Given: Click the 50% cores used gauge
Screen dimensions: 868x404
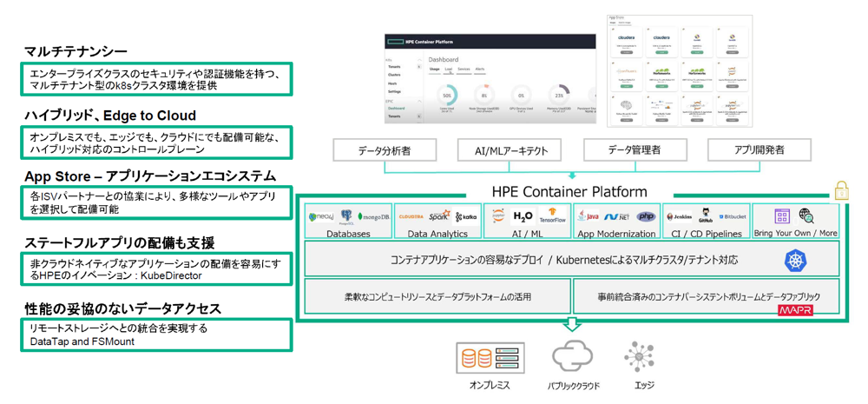Looking at the screenshot, I should coord(447,96).
